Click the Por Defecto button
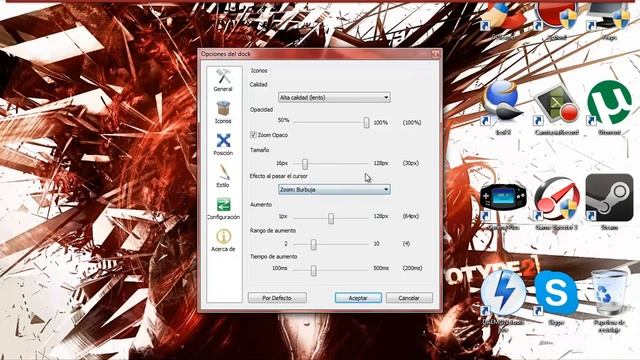 277,298
